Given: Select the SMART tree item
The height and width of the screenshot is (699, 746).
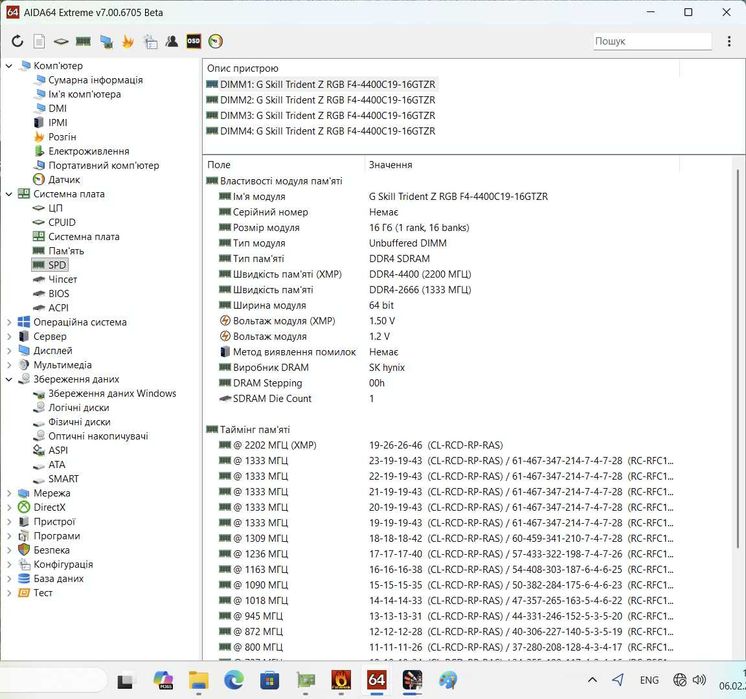Looking at the screenshot, I should coord(56,479).
